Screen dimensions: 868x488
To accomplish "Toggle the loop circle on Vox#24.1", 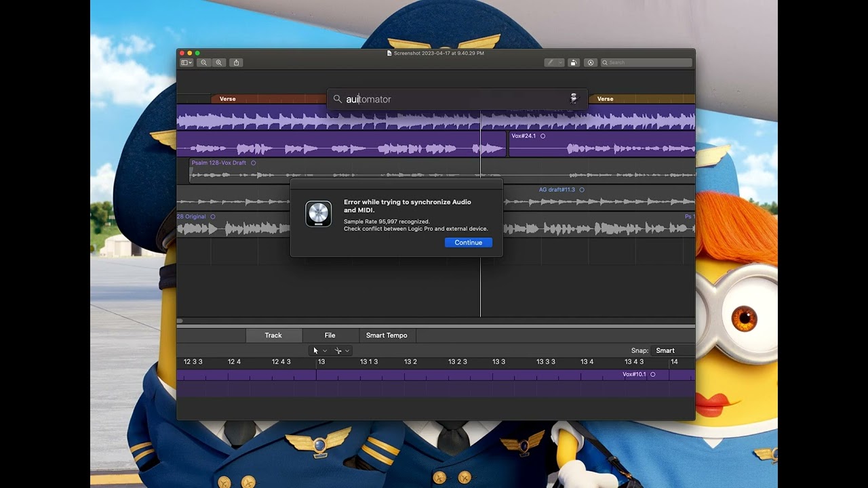I will (x=542, y=136).
